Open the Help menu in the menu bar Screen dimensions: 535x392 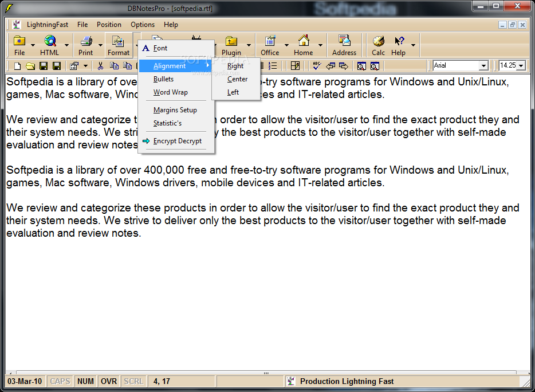(x=171, y=25)
